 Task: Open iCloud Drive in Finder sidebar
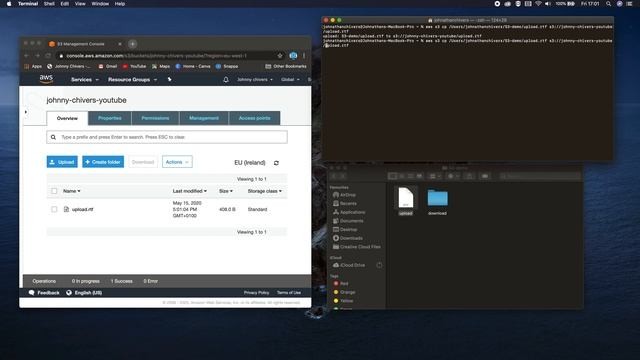[349, 265]
